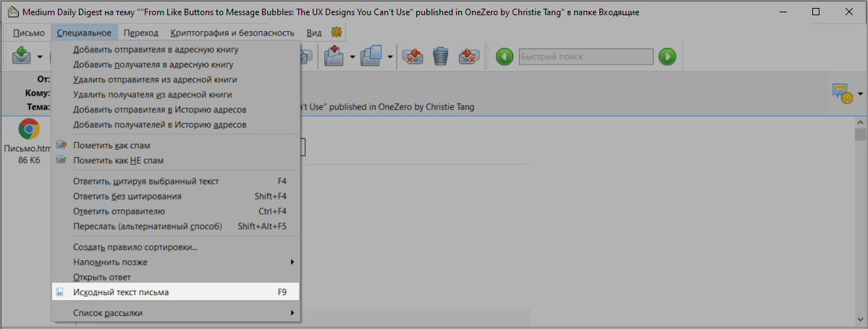868x329 pixels.
Task: Choose Переслать (альтернативный способ)
Action: pyautogui.click(x=176, y=226)
